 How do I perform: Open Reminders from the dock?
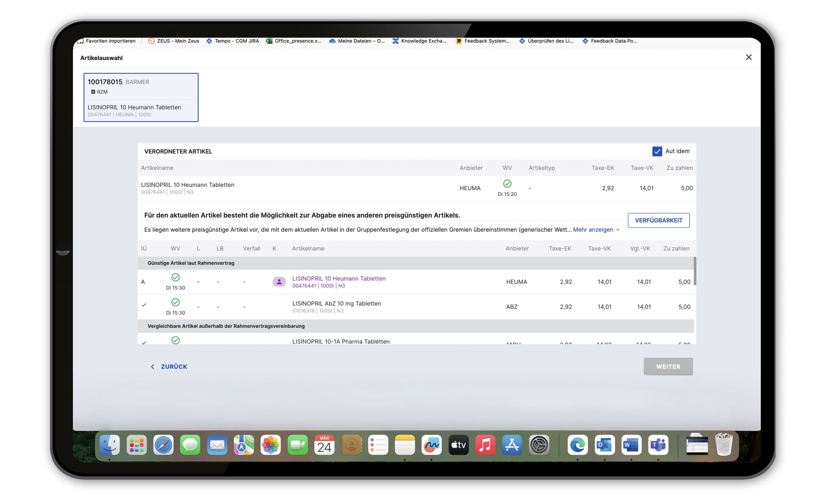click(x=378, y=445)
